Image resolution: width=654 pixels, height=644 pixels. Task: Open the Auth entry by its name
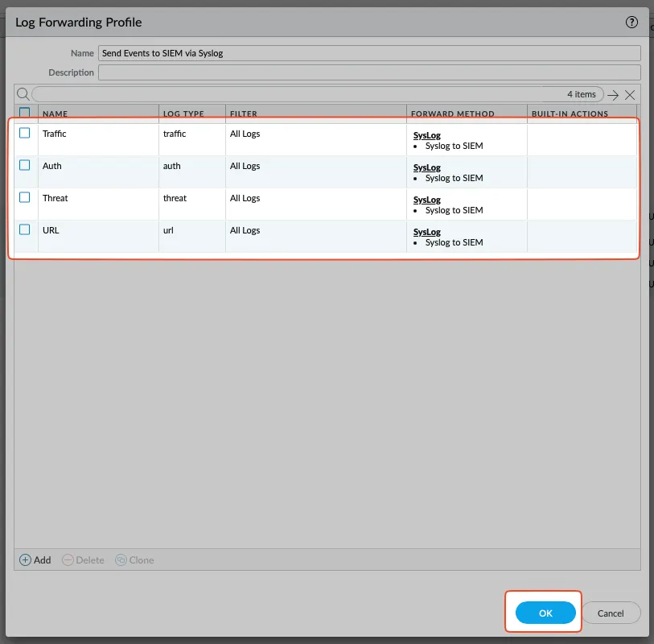[52, 166]
